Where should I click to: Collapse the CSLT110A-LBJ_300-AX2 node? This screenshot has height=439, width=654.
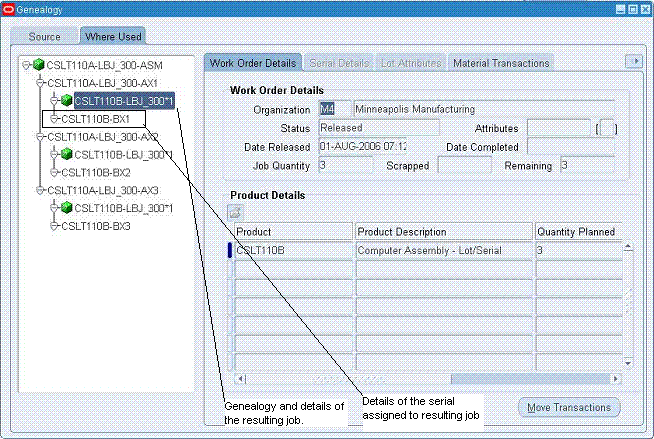click(x=40, y=137)
